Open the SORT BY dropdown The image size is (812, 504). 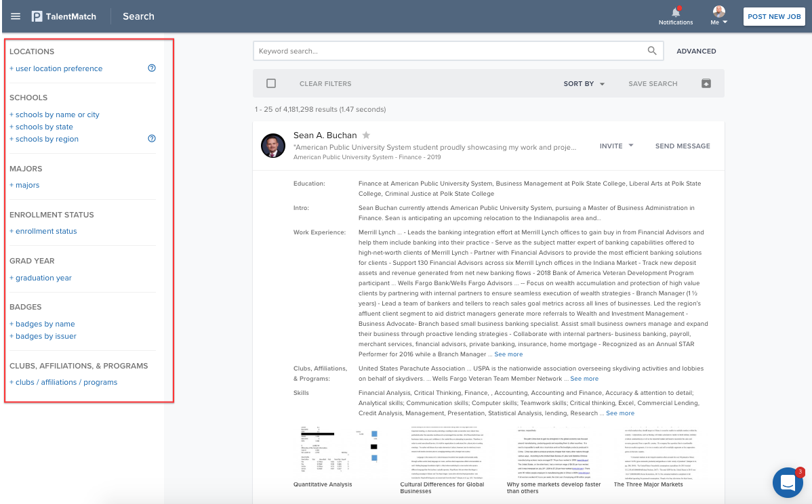pyautogui.click(x=584, y=84)
